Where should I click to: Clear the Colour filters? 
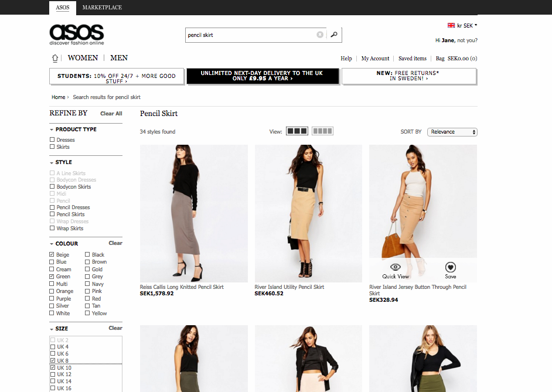tap(115, 243)
